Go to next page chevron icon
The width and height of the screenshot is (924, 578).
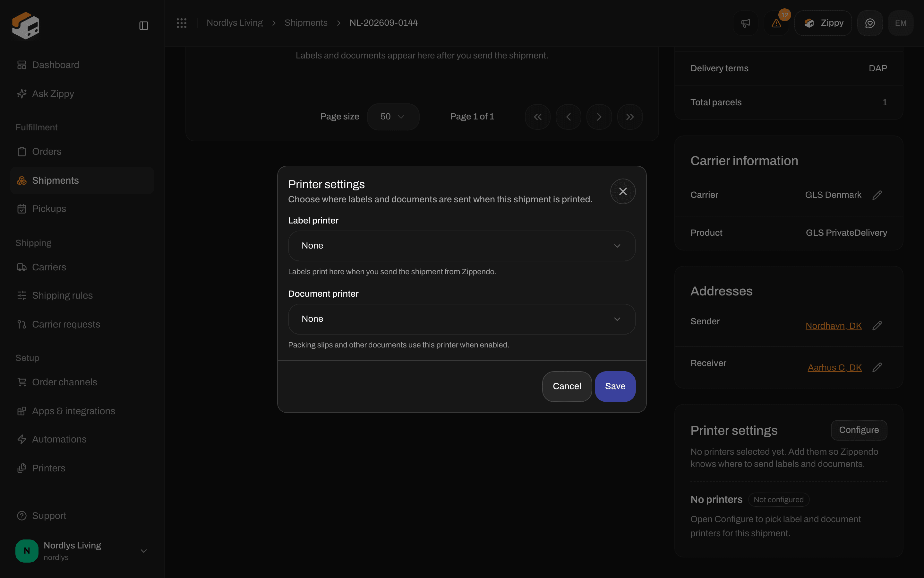pyautogui.click(x=599, y=117)
